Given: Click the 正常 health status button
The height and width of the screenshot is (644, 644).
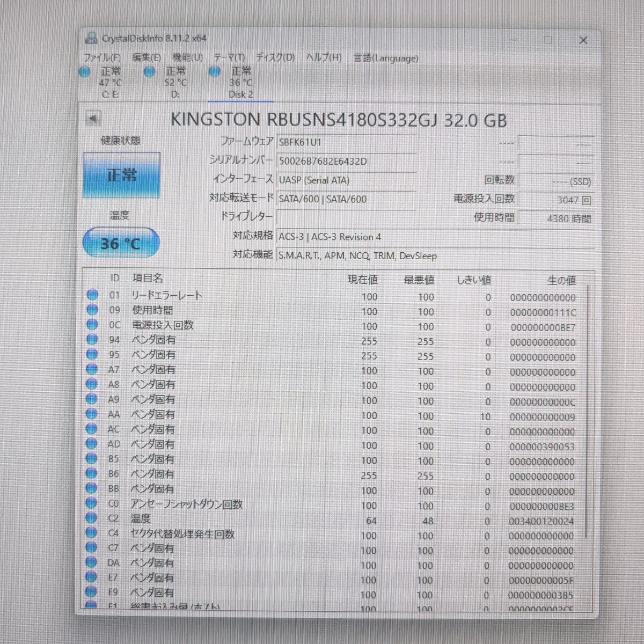Looking at the screenshot, I should tap(122, 175).
